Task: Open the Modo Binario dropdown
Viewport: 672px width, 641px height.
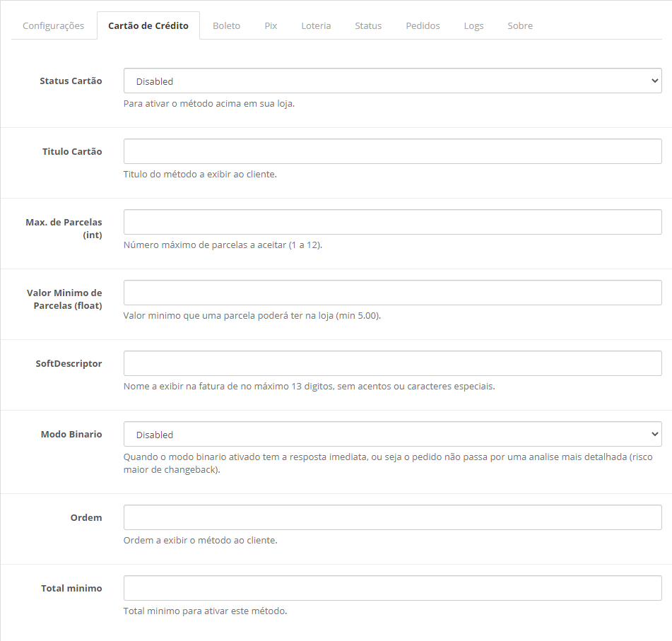Action: point(392,435)
